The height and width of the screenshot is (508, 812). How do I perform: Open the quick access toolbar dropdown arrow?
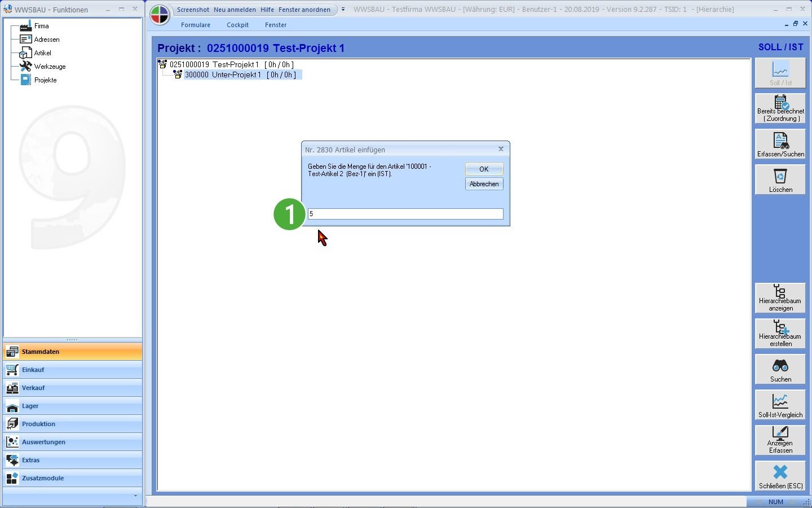343,10
